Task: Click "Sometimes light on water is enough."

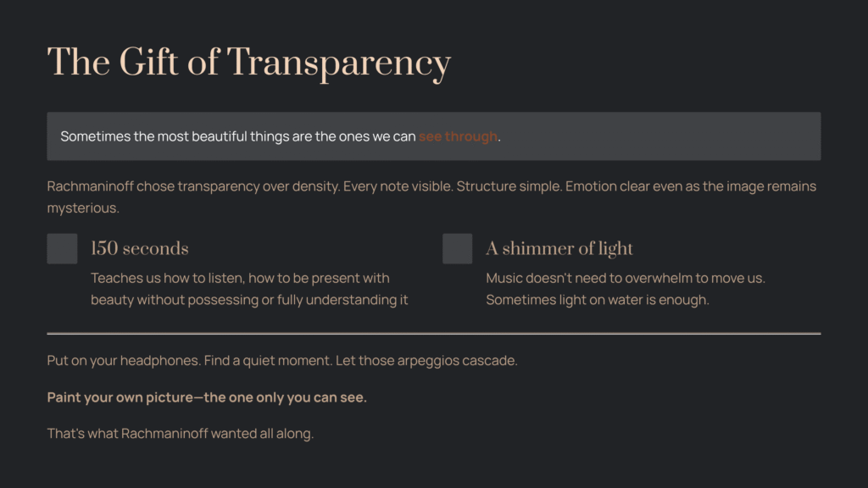Action: [x=597, y=300]
